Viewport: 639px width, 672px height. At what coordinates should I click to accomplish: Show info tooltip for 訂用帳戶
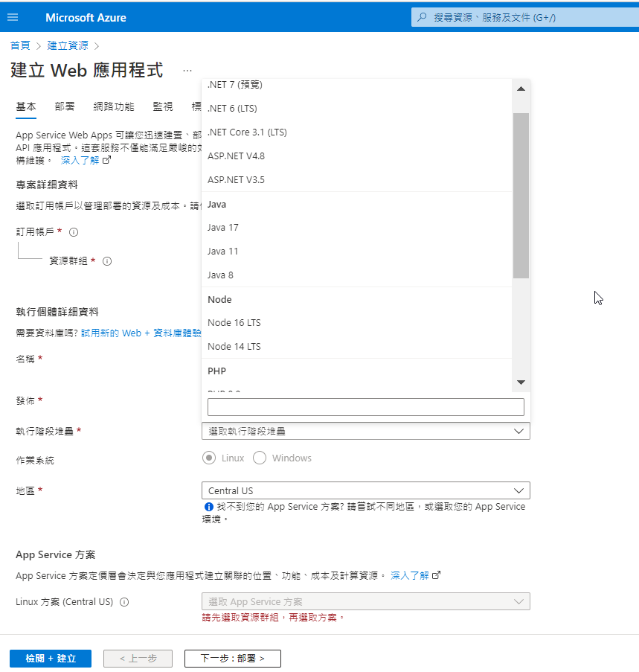click(74, 232)
